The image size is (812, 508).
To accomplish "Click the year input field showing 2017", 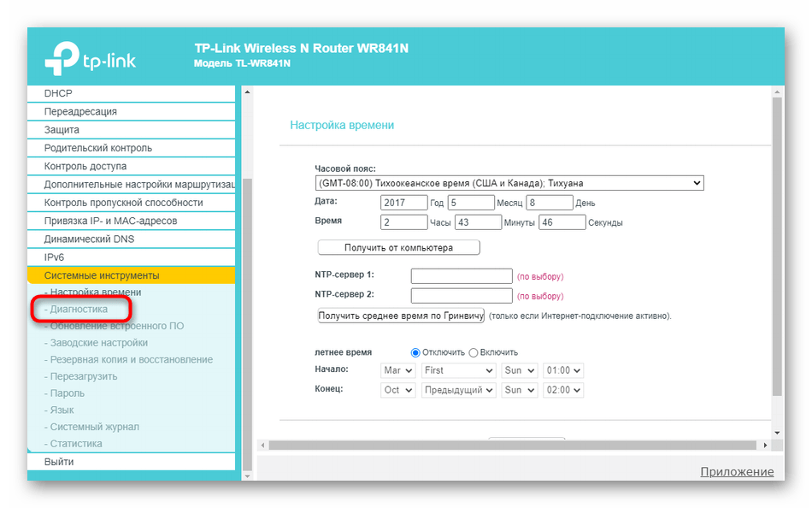I will tap(404, 203).
